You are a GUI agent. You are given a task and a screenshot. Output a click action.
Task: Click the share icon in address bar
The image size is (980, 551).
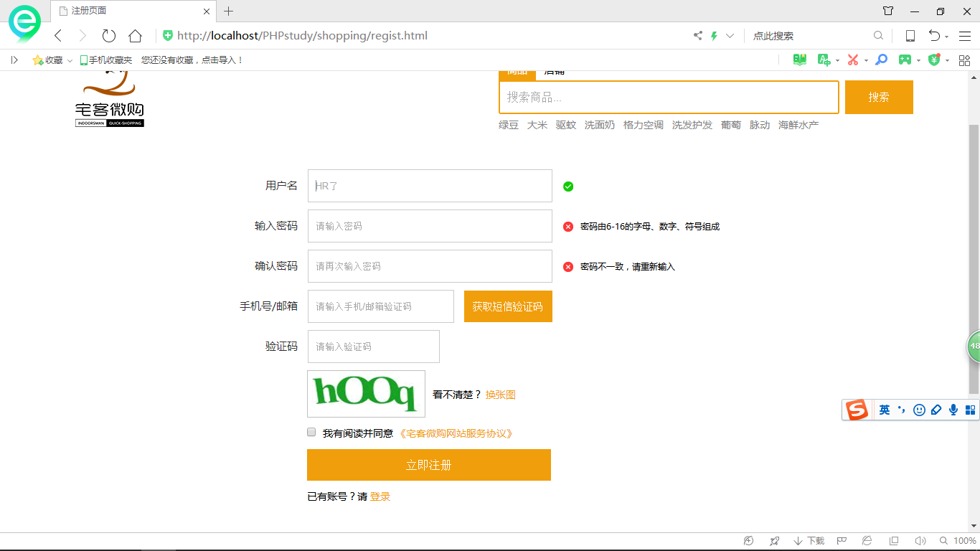tap(697, 36)
